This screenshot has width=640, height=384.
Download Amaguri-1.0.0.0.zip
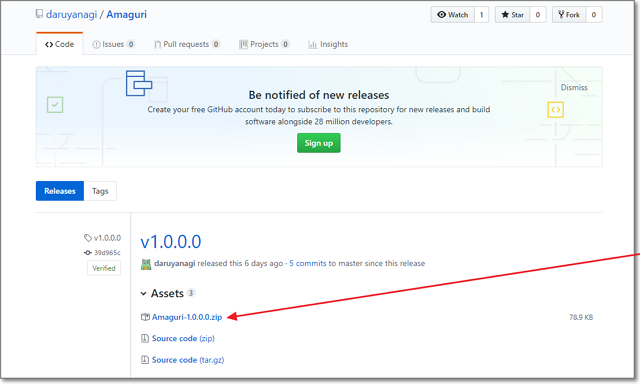point(187,317)
